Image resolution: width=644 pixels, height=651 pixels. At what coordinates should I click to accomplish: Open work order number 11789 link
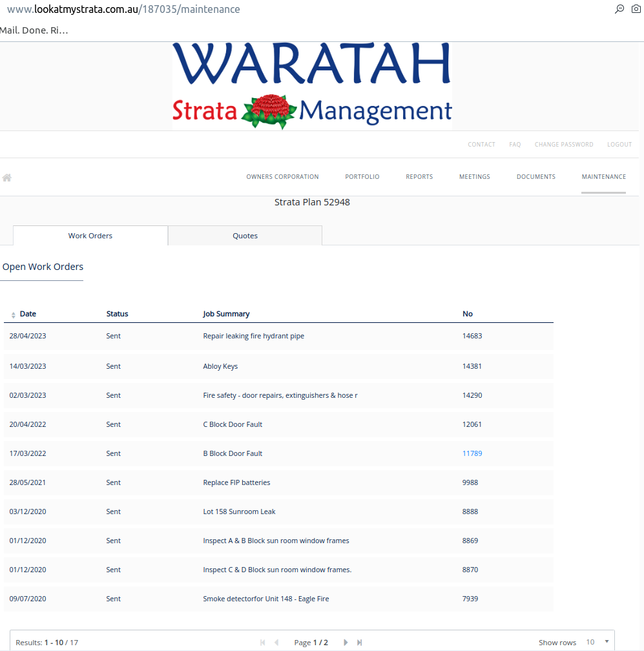click(472, 453)
